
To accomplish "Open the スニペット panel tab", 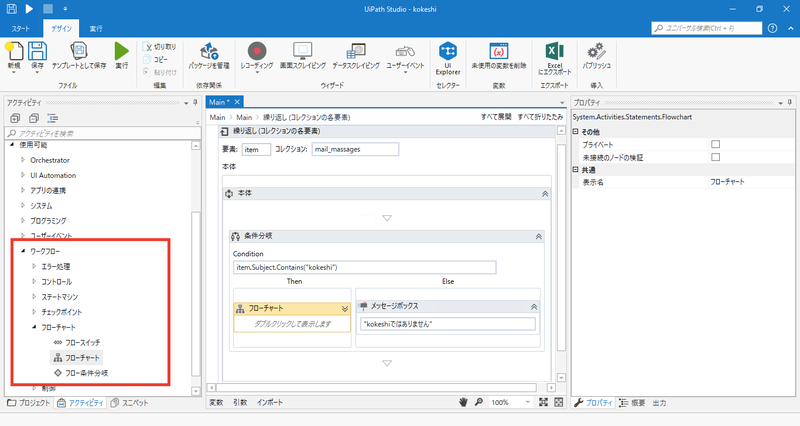I will coord(130,403).
